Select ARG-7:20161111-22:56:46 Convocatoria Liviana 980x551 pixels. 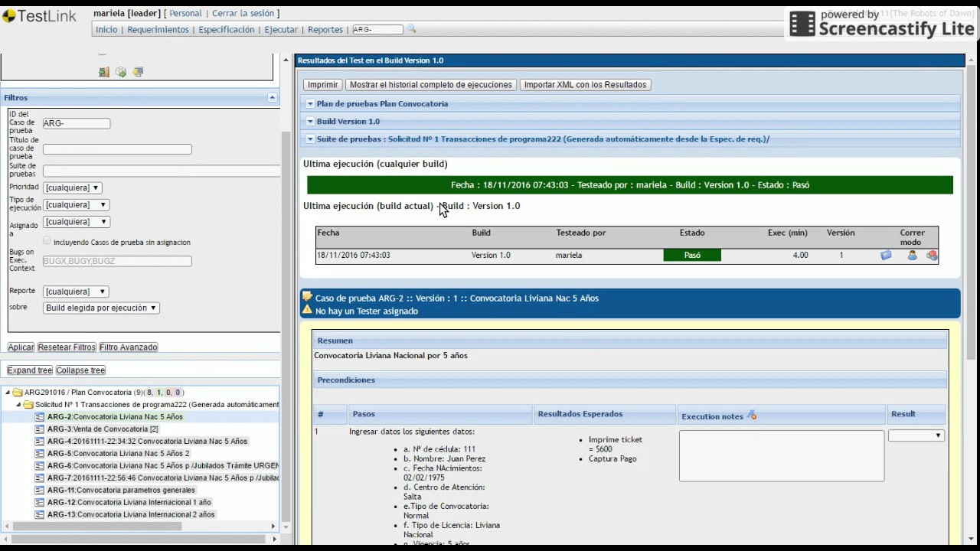[163, 478]
